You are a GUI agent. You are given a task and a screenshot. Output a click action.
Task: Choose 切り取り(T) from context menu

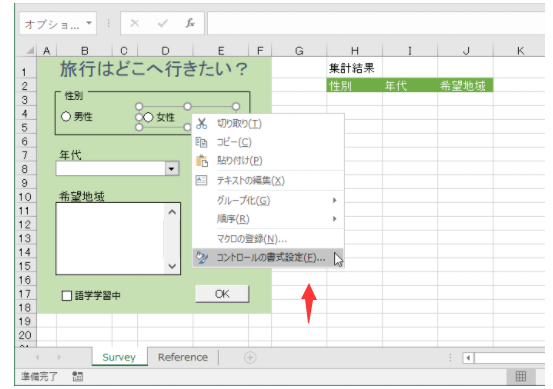tap(268, 123)
